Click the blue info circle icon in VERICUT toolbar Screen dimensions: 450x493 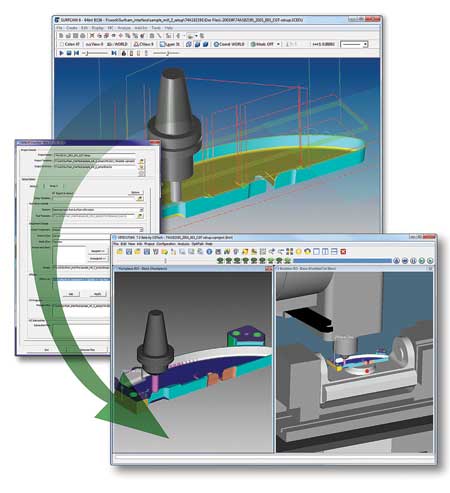209,252
